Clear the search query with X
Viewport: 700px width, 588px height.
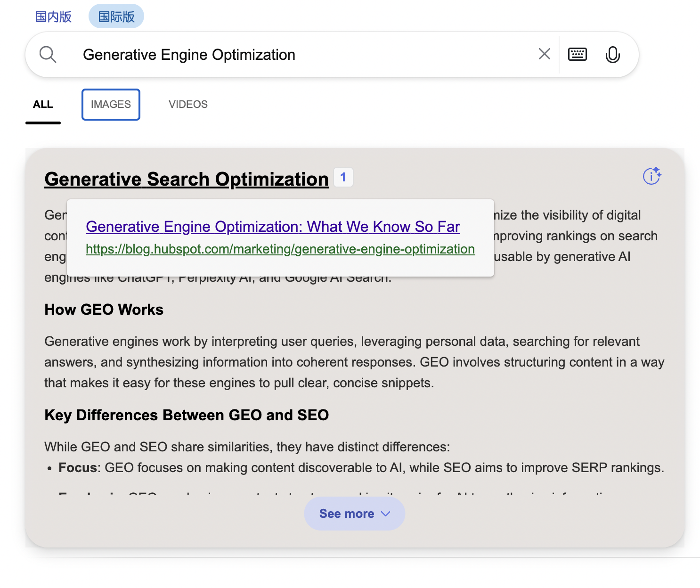[545, 54]
